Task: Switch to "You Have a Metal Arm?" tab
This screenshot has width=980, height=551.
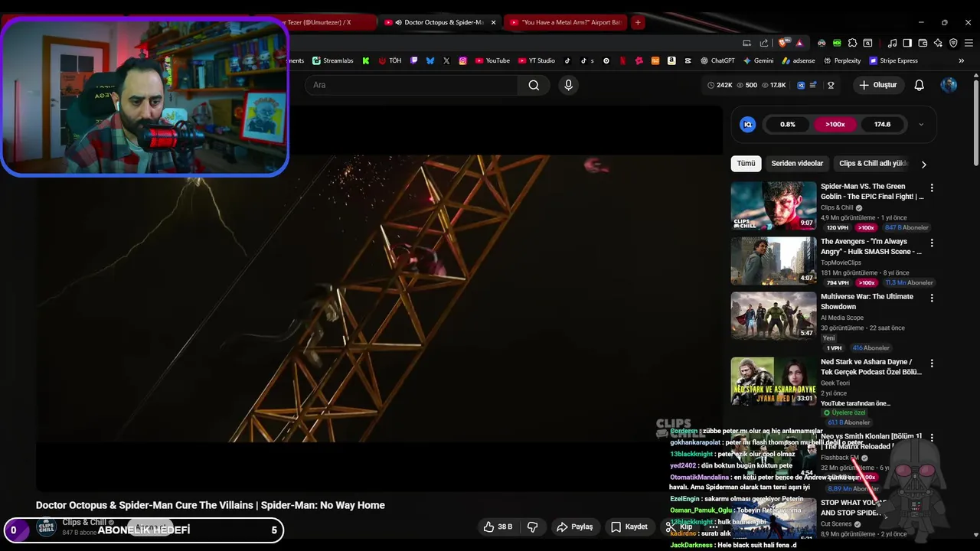Action: (565, 22)
